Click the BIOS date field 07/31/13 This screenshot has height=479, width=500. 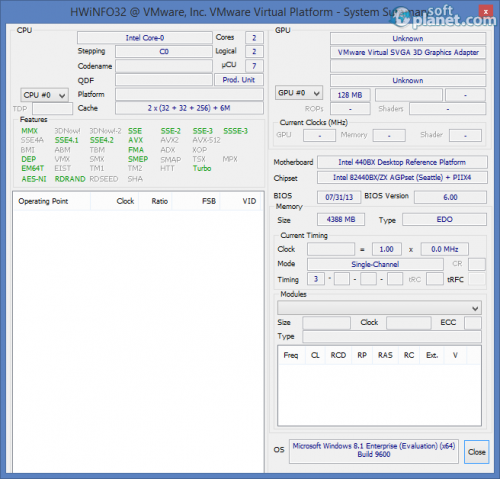[339, 197]
